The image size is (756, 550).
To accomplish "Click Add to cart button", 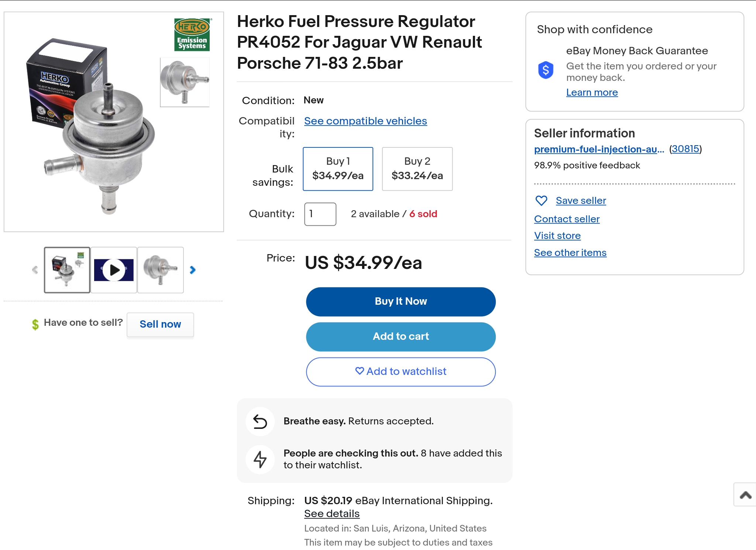I will click(401, 337).
